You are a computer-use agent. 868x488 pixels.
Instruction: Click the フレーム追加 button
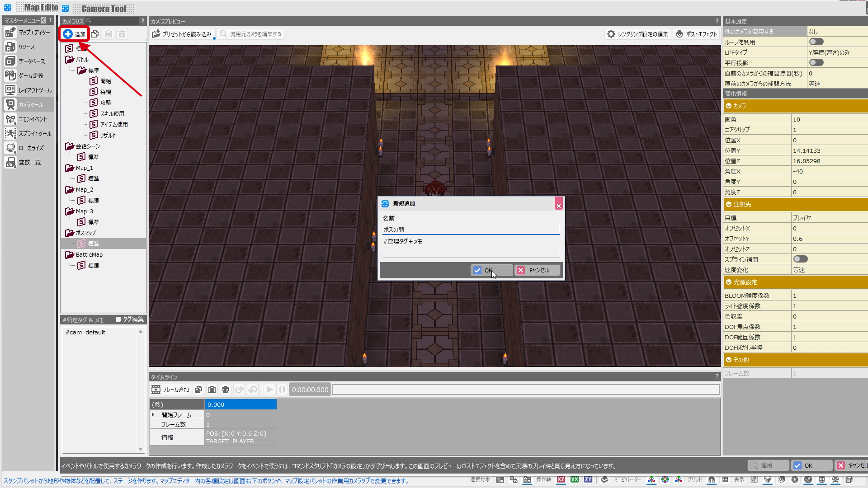pos(170,389)
